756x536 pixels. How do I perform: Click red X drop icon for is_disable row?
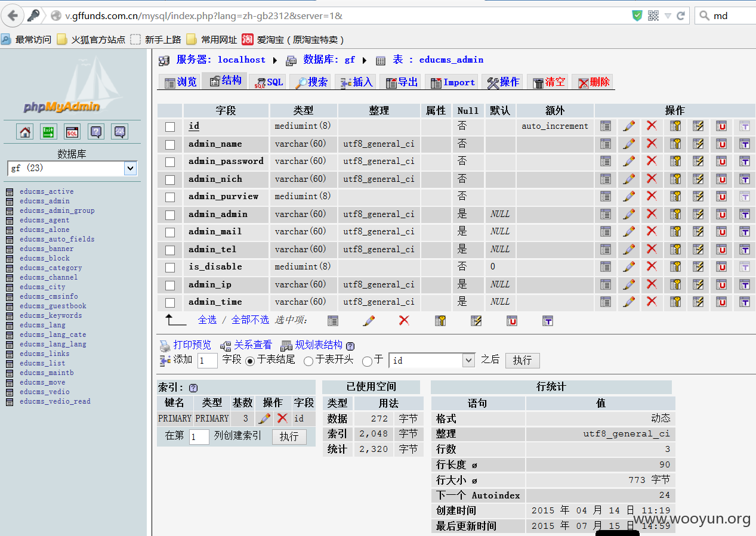pyautogui.click(x=652, y=267)
